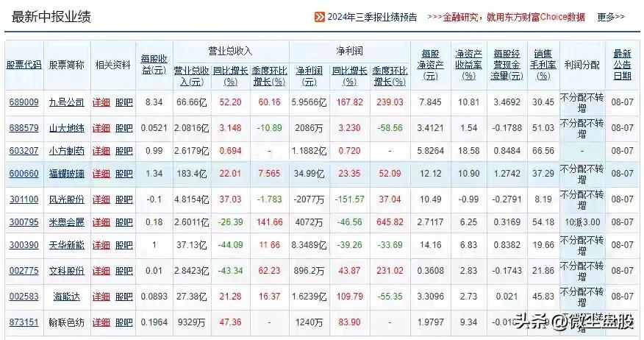This screenshot has height=340, width=644.
Task: Open 米奥会展 stock name link
Action: [67, 222]
